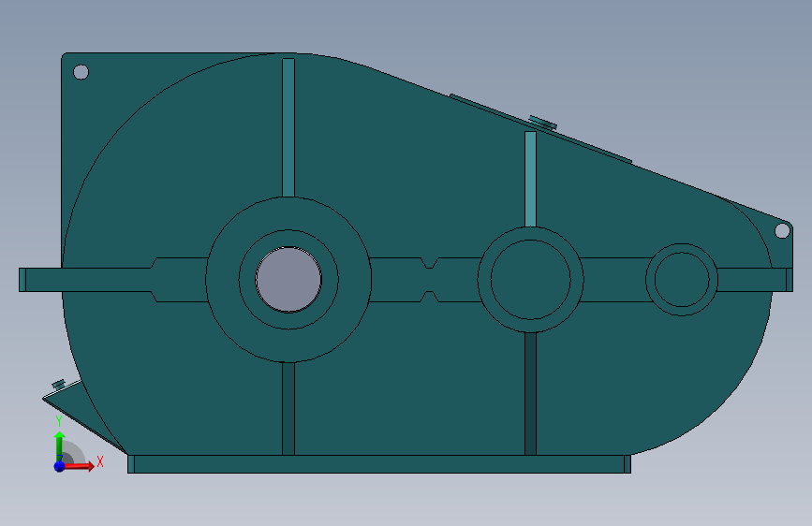Select the gearbox base plate
This screenshot has width=812, height=526.
coord(379,464)
